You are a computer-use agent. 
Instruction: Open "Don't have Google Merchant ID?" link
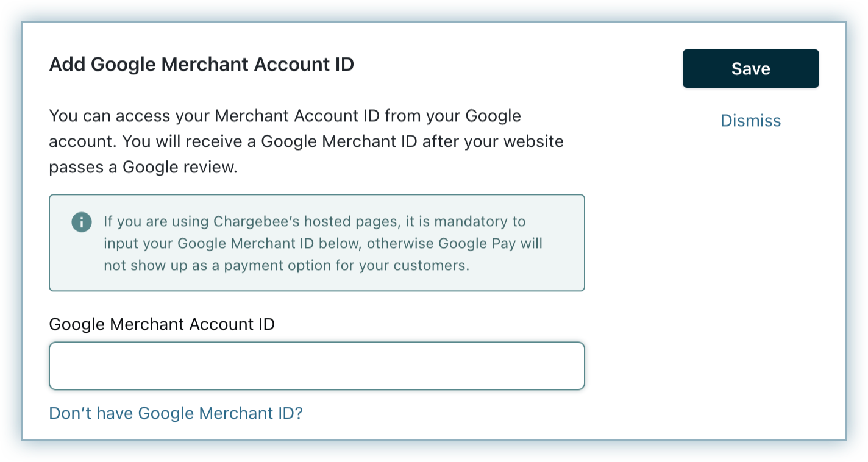coord(176,413)
